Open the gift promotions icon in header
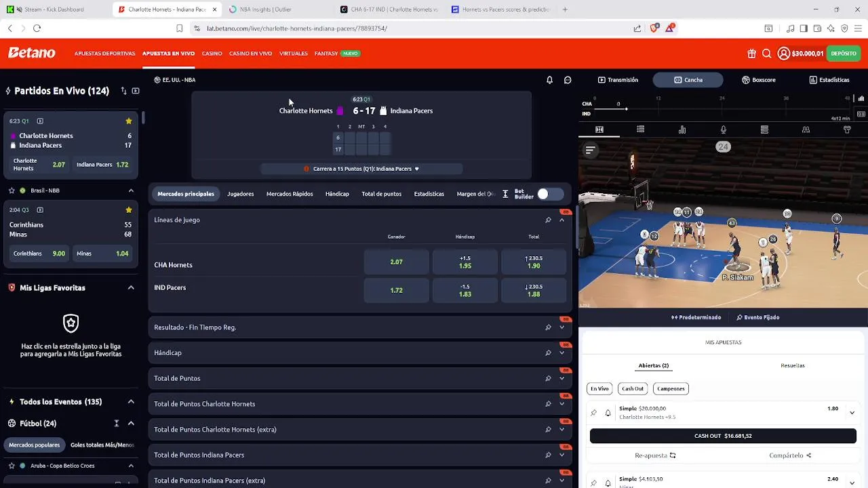868x488 pixels. click(751, 54)
